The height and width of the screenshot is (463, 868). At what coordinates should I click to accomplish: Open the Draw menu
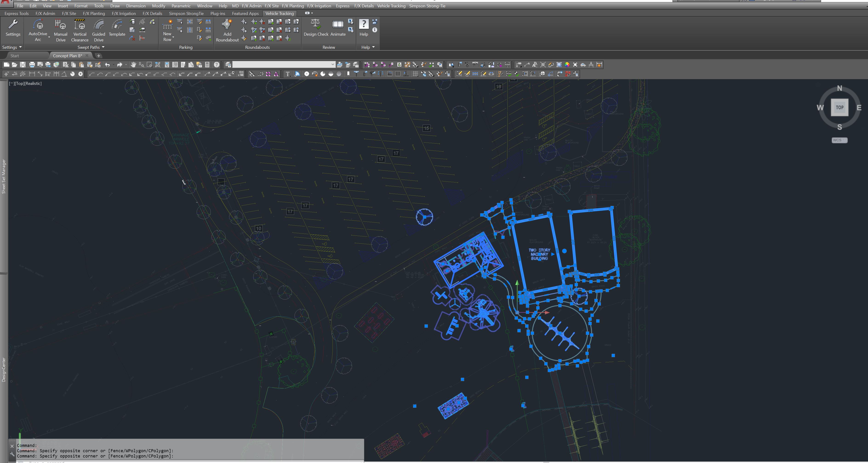click(115, 6)
